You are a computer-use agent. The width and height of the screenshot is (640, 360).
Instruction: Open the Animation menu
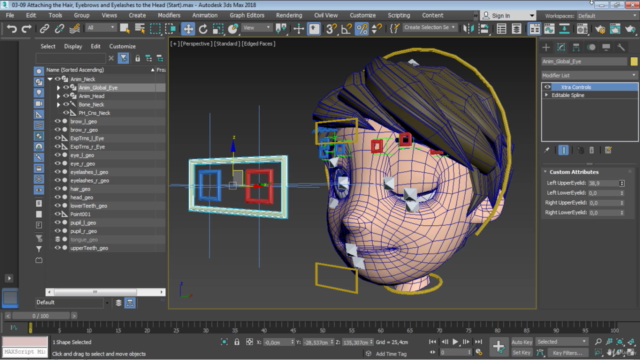(x=205, y=16)
